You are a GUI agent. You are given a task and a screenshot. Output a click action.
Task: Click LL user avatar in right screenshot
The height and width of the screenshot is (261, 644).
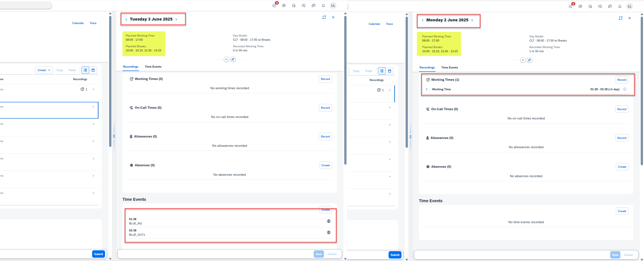pyautogui.click(x=629, y=6)
